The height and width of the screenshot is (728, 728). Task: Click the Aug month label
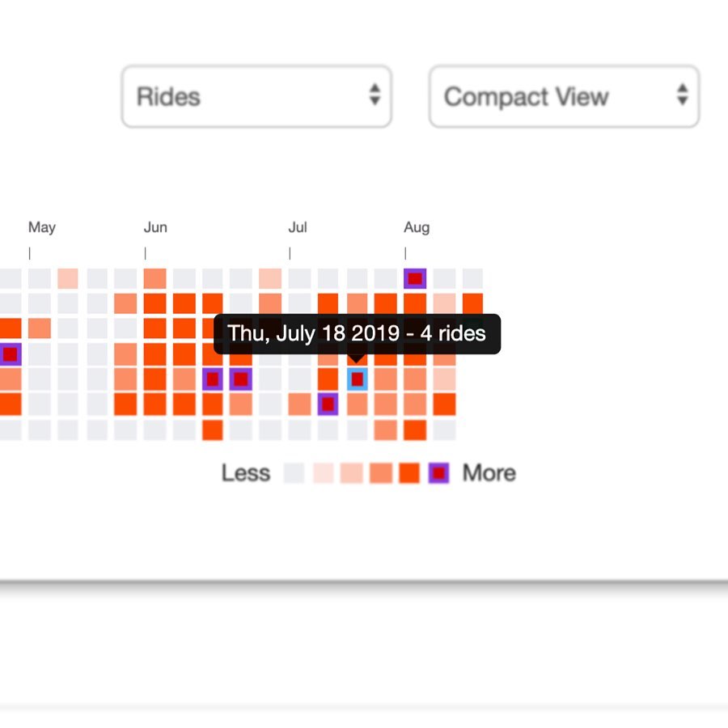[417, 227]
